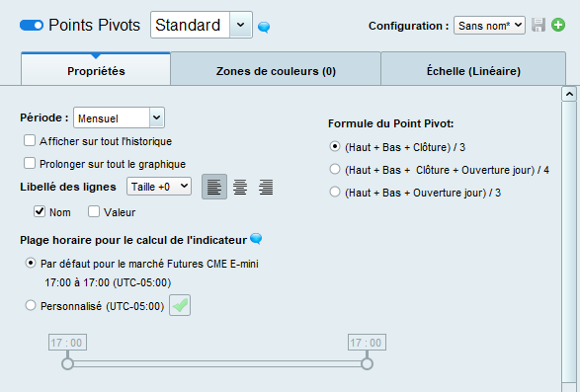
Task: Align line labels to the right
Action: tap(266, 187)
